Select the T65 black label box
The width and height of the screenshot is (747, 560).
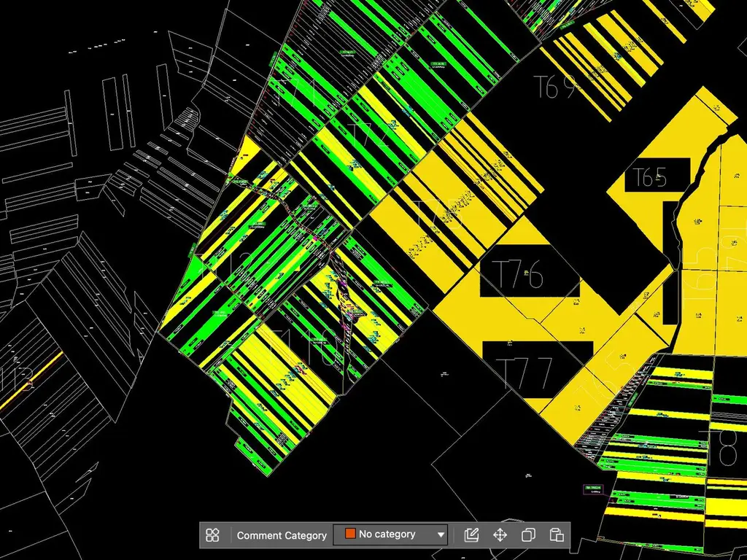point(657,175)
